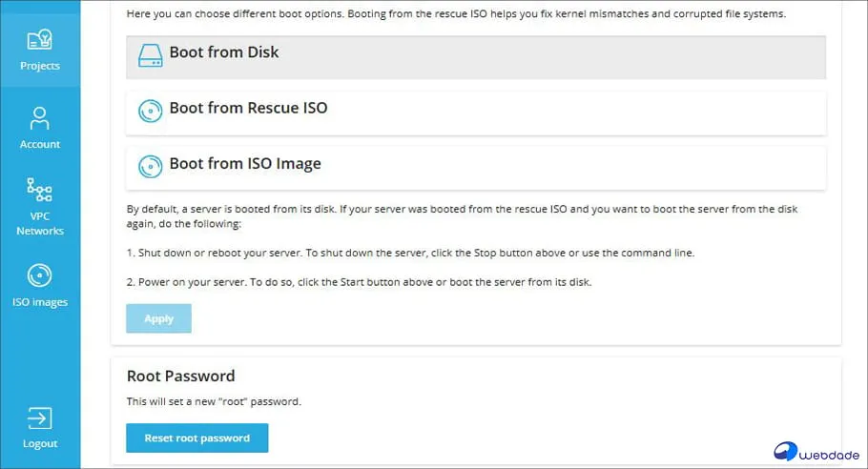Screen dimensions: 868x469
Task: Click the Root Password section heading
Action: pyautogui.click(x=180, y=376)
